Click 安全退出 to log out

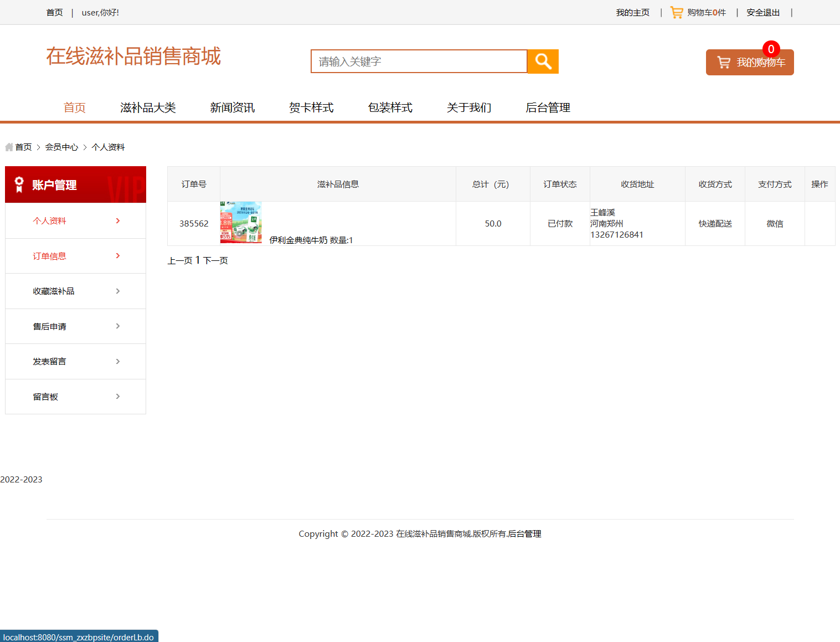click(x=762, y=12)
